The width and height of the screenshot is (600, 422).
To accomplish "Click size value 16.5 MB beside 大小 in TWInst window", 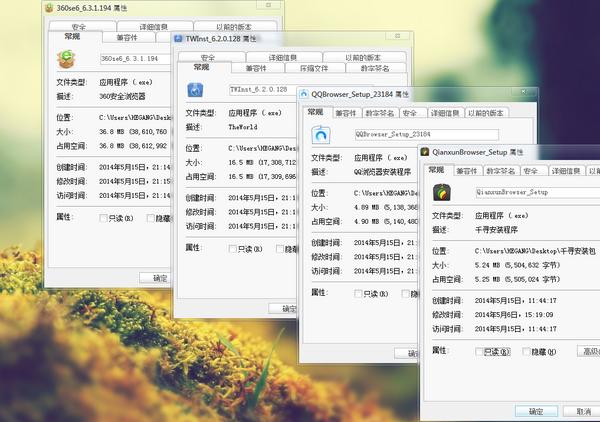I will coord(262,162).
